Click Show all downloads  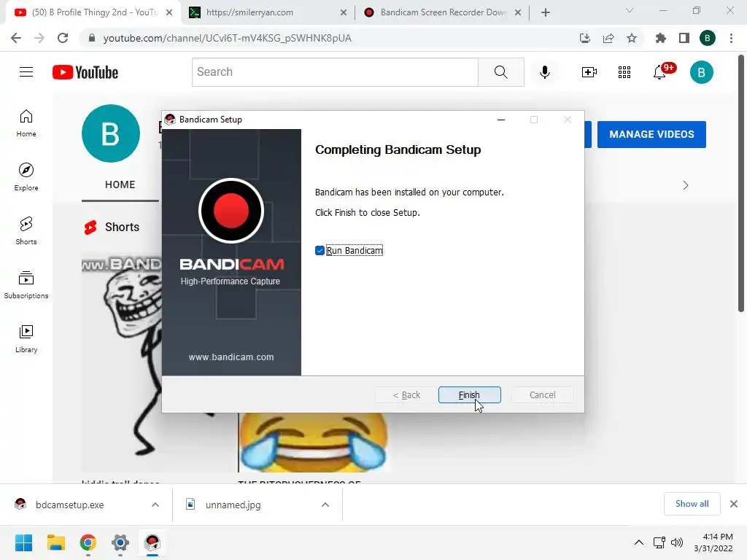tap(692, 504)
